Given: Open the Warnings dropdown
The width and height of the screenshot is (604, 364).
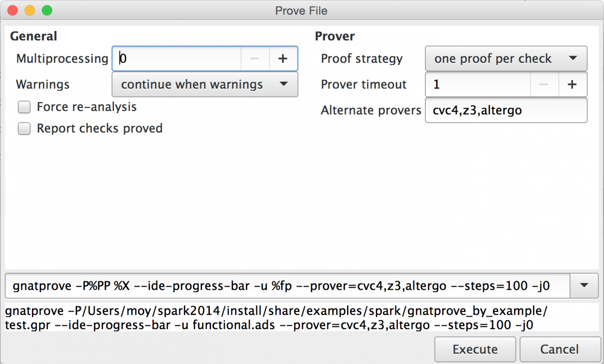Looking at the screenshot, I should click(205, 85).
